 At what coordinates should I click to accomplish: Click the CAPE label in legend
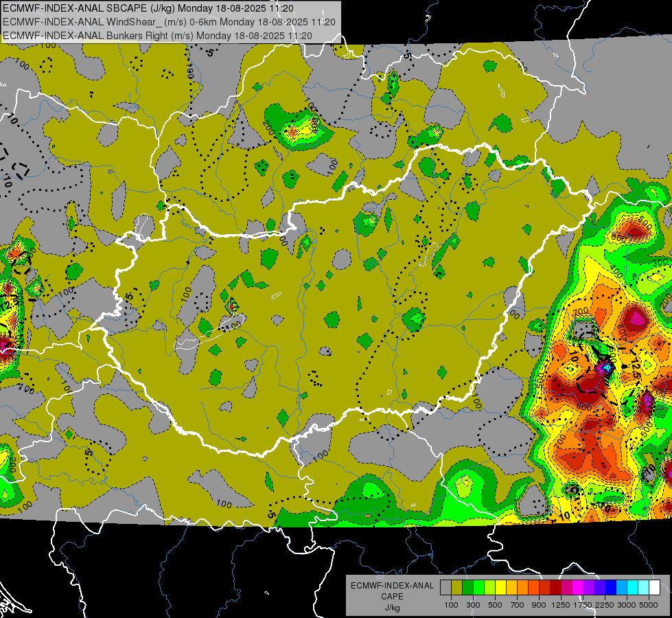point(392,597)
